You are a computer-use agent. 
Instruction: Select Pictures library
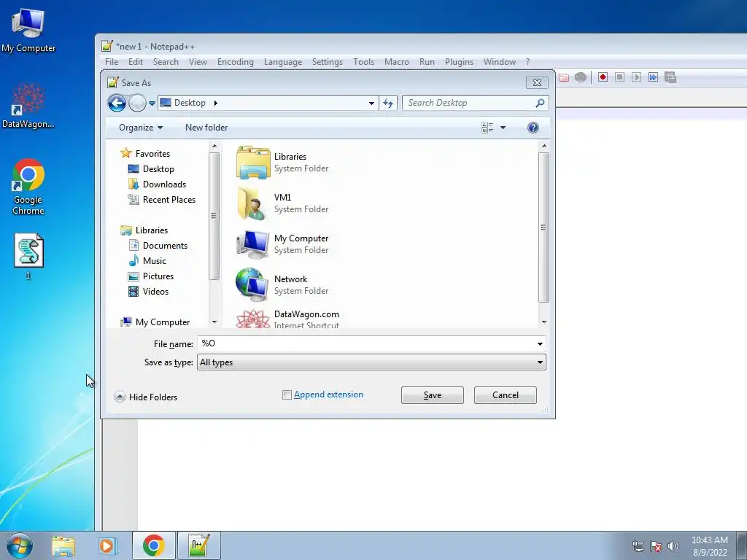(151, 276)
